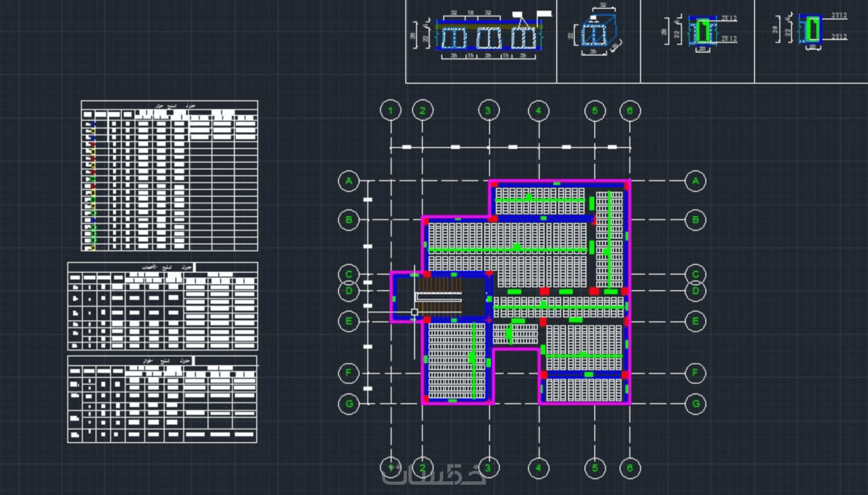The height and width of the screenshot is (495, 868).
Task: Select grid bubble D right of the plan
Action: (x=695, y=291)
